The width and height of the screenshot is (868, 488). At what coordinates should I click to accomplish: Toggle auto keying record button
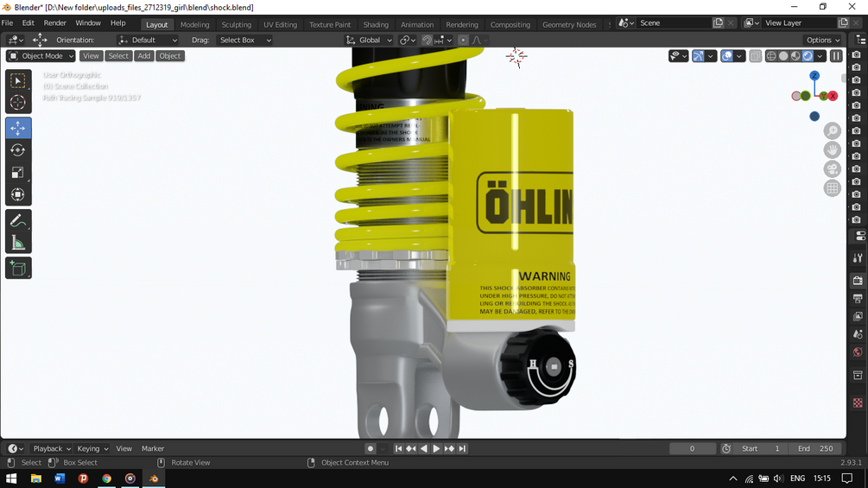click(x=371, y=449)
